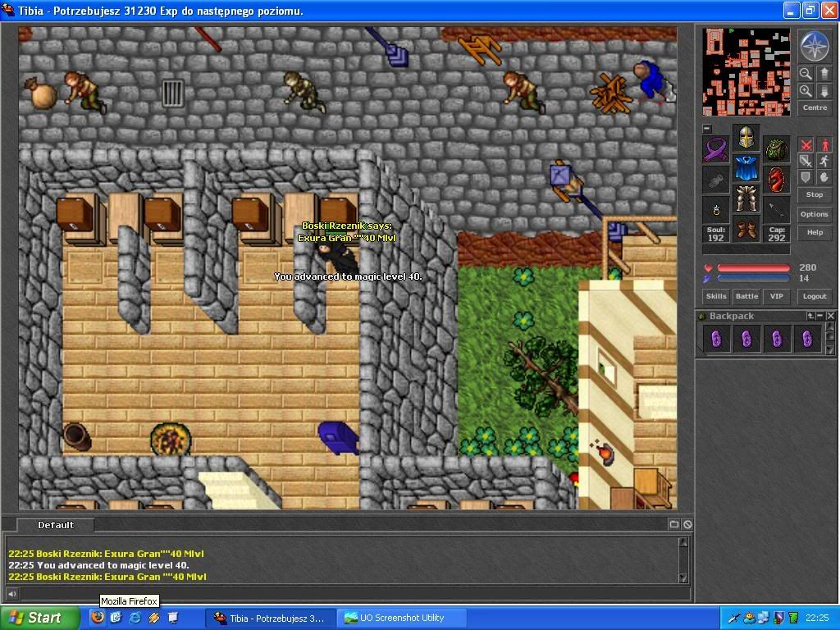Select the purple scarf amulet slot

(715, 149)
